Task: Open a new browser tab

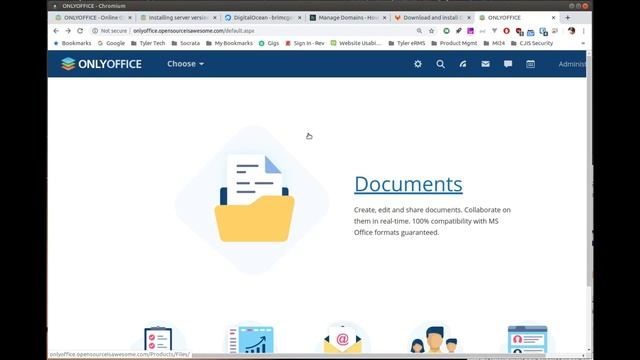Action: click(567, 18)
